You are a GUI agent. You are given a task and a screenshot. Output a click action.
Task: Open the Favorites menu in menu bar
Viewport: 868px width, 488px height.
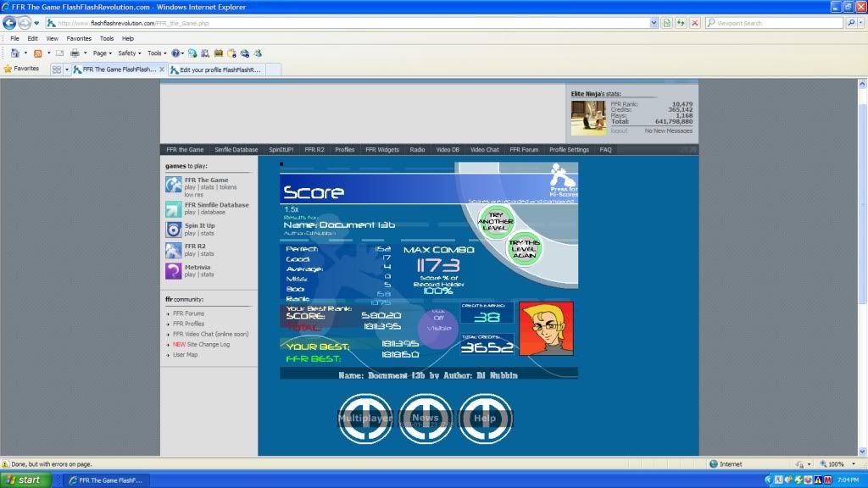(79, 38)
